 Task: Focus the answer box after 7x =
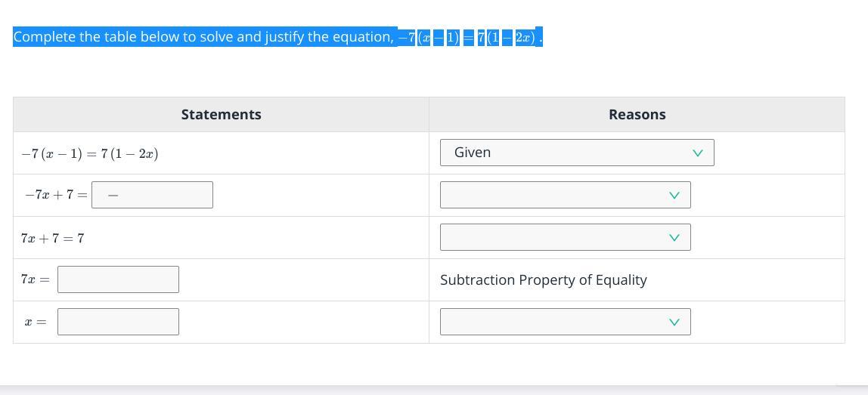click(x=118, y=279)
